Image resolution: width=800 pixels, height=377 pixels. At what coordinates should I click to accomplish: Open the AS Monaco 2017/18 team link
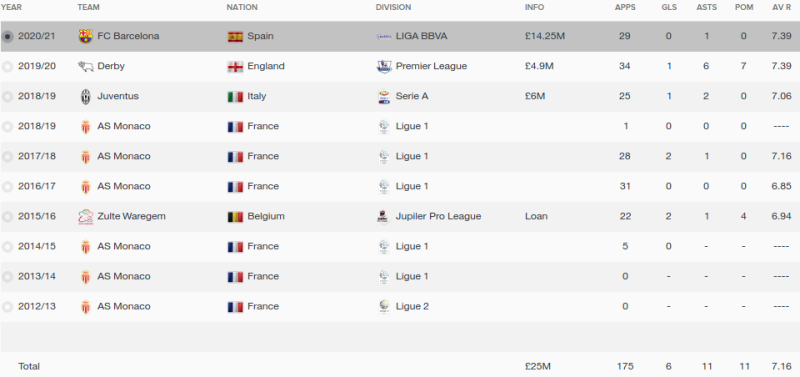click(x=124, y=156)
